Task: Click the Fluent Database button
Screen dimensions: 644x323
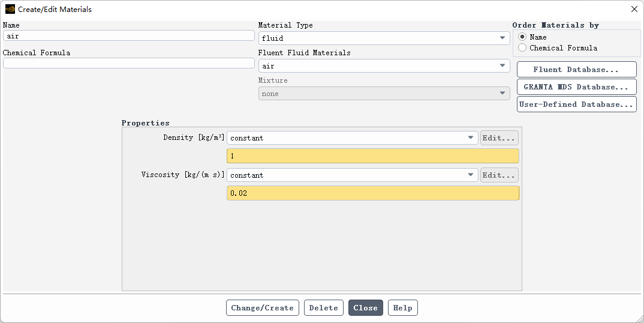Action: click(576, 70)
